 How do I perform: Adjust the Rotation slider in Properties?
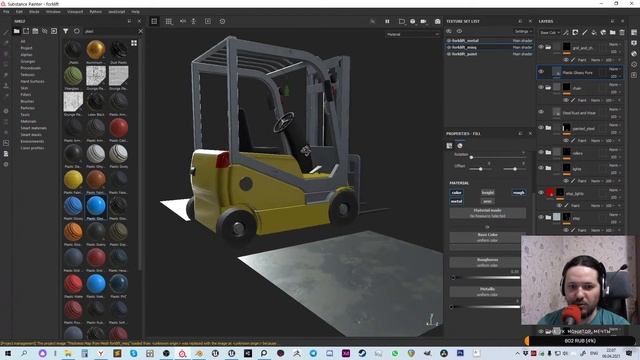click(x=497, y=157)
